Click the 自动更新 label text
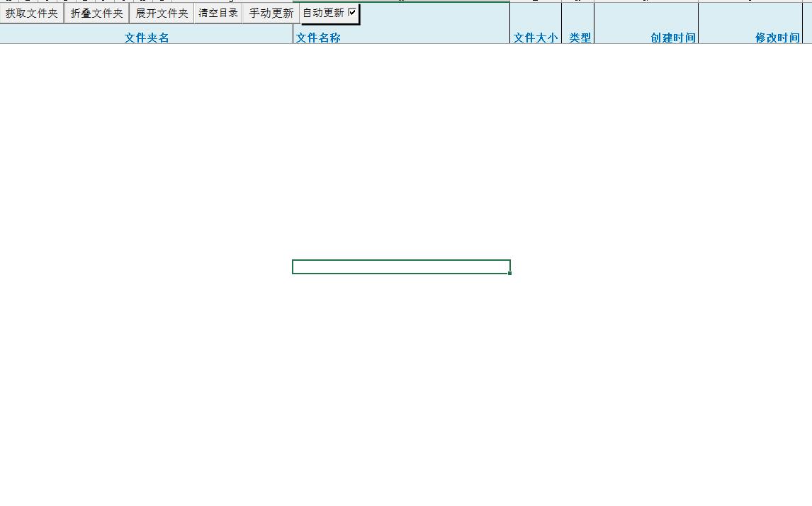Image resolution: width=812 pixels, height=506 pixels. point(323,13)
